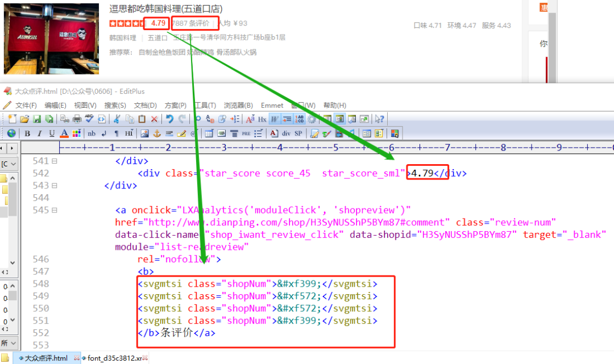
Task: Insert div tag from HTML toolbar
Action: [286, 133]
